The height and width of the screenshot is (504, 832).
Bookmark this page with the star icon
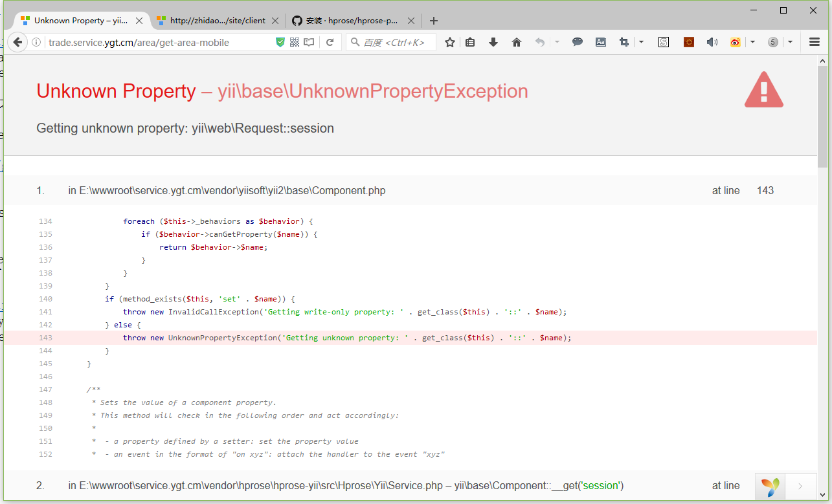tap(450, 42)
